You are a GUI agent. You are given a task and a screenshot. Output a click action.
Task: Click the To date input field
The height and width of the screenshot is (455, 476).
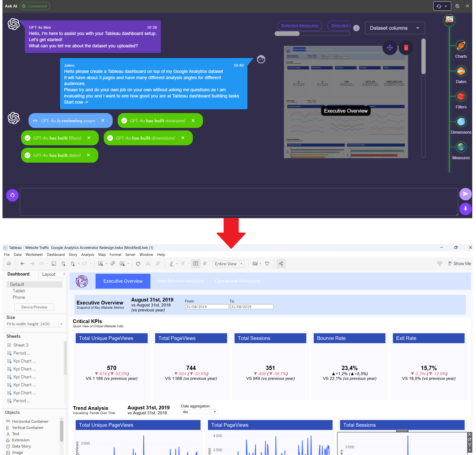(x=252, y=307)
